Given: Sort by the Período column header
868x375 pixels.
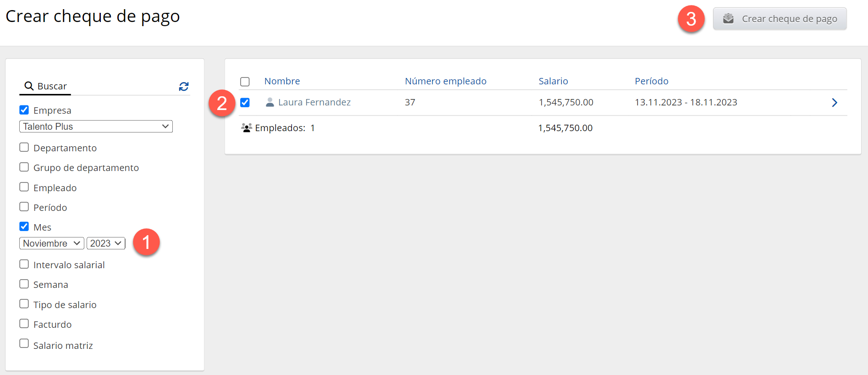Looking at the screenshot, I should [x=651, y=81].
